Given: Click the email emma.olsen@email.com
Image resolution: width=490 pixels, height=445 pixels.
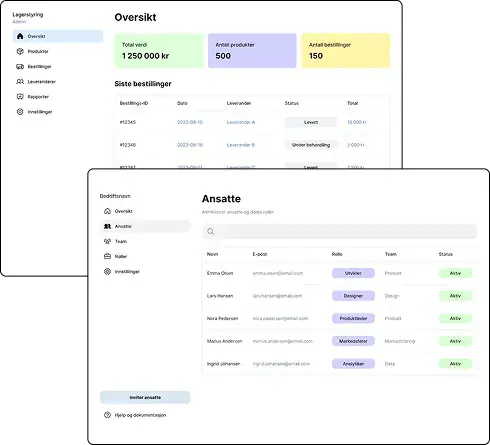Looking at the screenshot, I should [278, 273].
